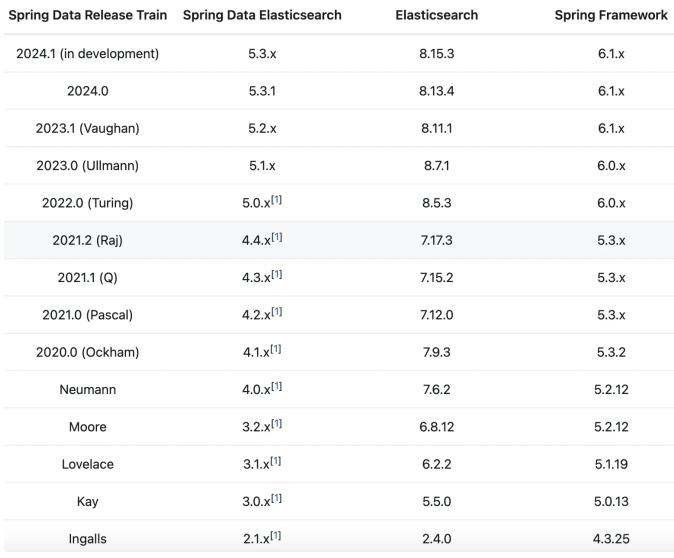The height and width of the screenshot is (558, 674).
Task: Click Elasticsearch version 8.7.1
Action: [437, 166]
